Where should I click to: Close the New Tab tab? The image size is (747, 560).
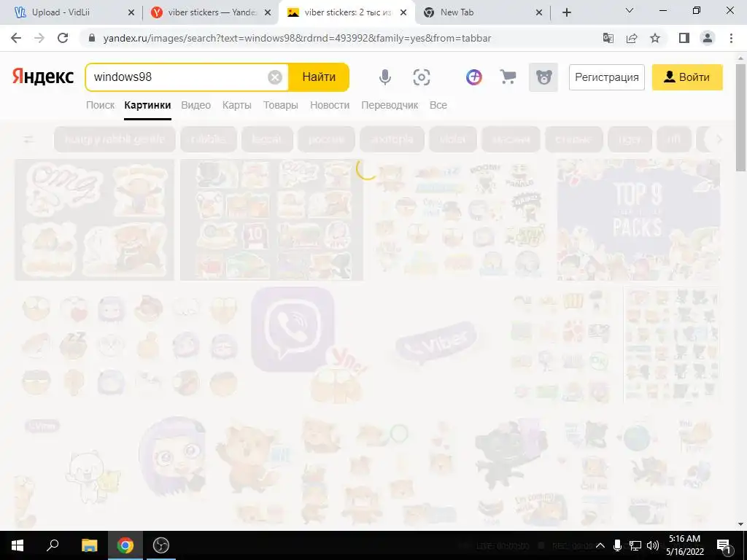pos(539,13)
